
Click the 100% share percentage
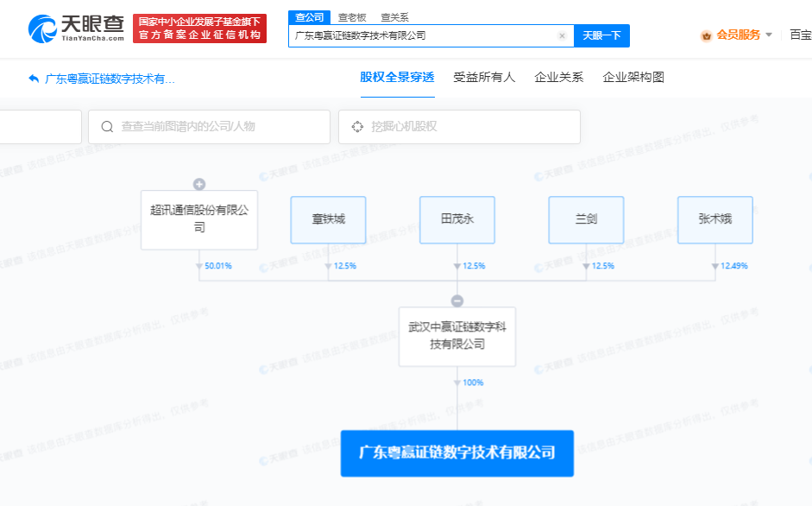pos(473,383)
